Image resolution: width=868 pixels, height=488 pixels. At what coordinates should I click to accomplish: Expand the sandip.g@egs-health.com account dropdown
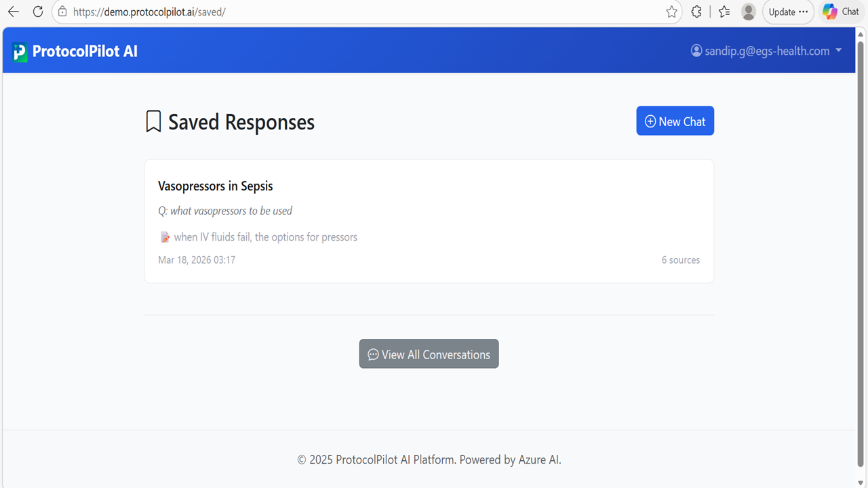(x=766, y=51)
